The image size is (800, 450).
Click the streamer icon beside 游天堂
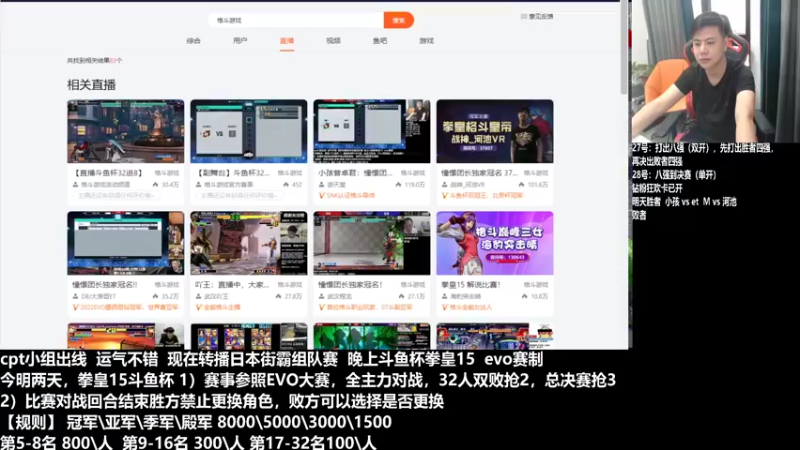pyautogui.click(x=321, y=185)
